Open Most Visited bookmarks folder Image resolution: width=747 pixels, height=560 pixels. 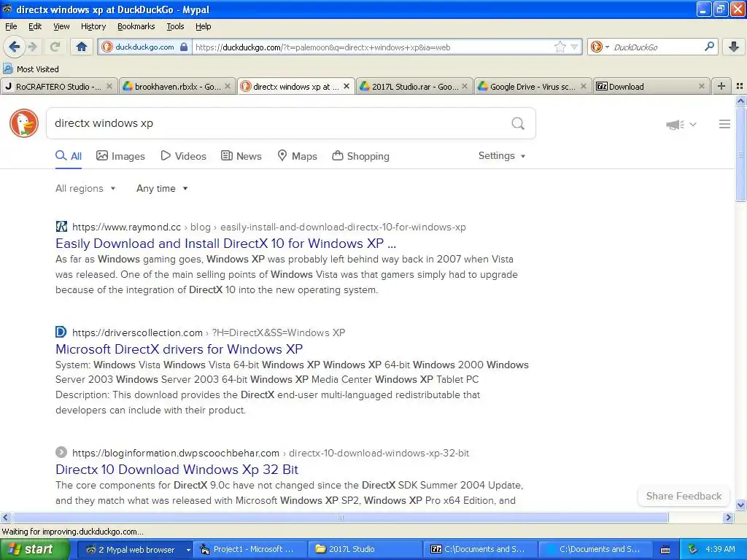click(x=31, y=69)
